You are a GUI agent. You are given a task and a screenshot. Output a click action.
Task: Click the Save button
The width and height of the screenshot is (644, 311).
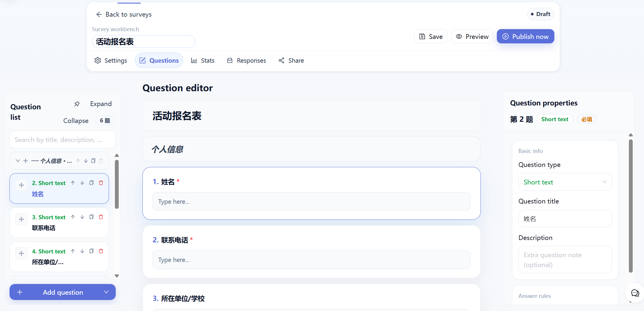tap(431, 36)
